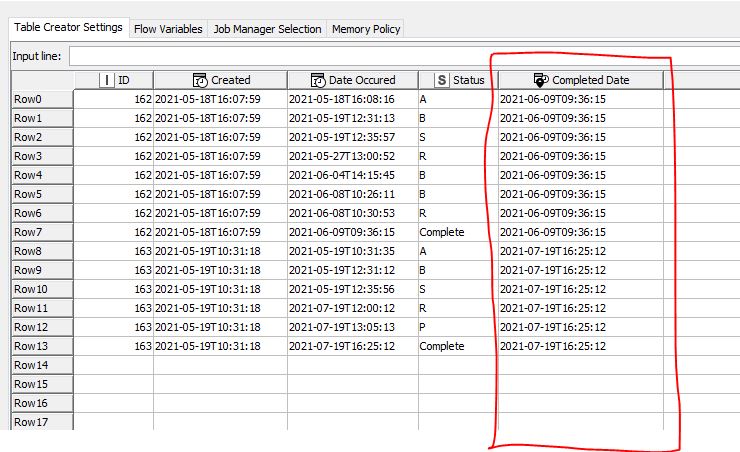Select row header Row6

42,213
